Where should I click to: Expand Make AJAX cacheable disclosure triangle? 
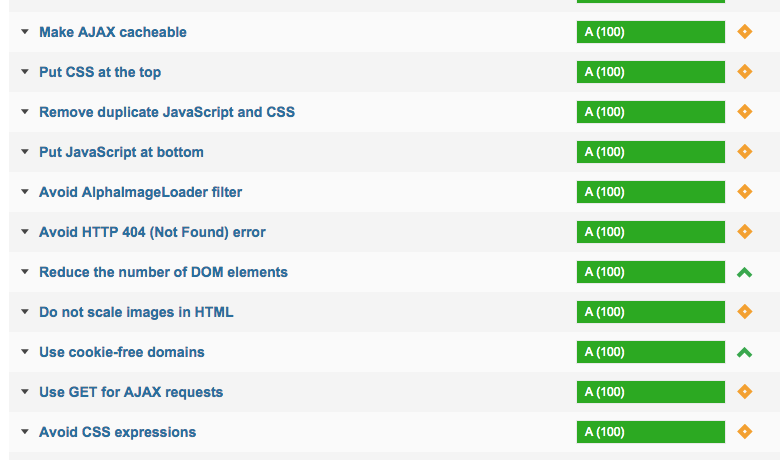25,32
